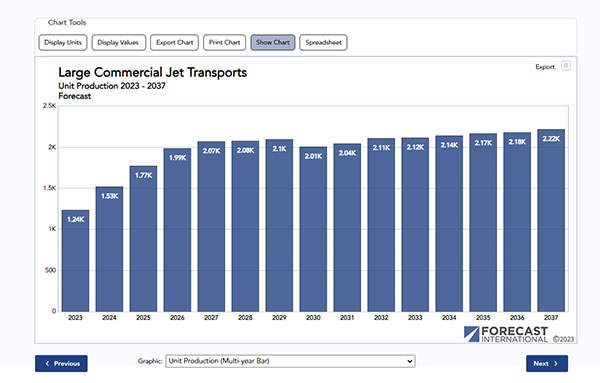Click the Print Chart button
This screenshot has height=383, width=600.
(x=225, y=42)
